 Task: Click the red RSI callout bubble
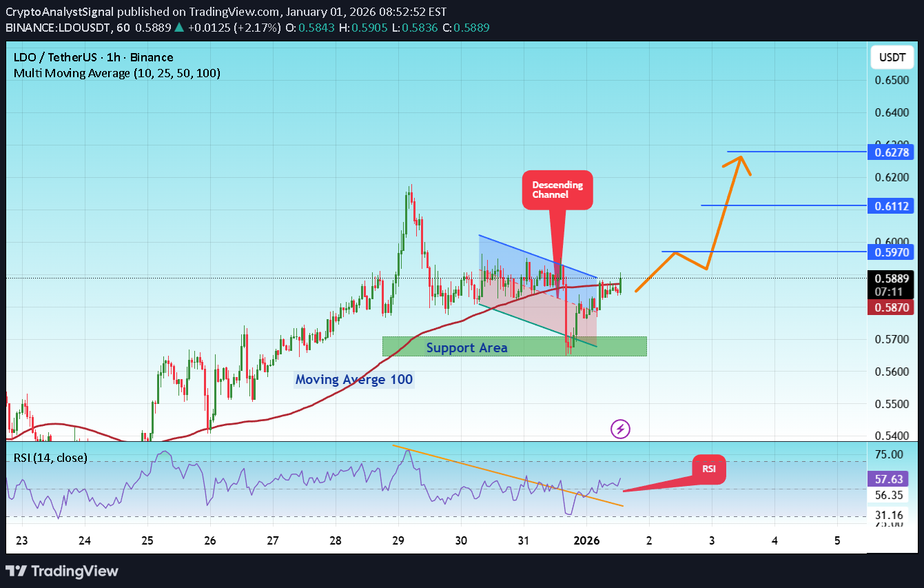(708, 469)
